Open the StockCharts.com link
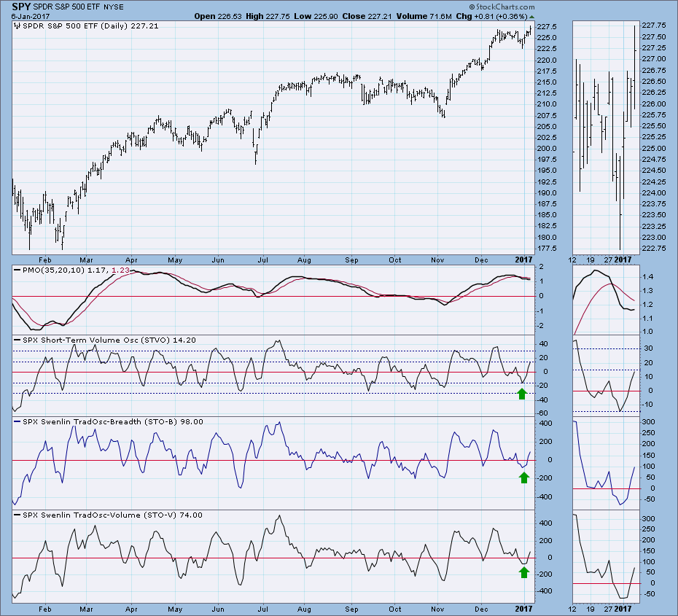Image resolution: width=678 pixels, height=616 pixels. [505, 7]
